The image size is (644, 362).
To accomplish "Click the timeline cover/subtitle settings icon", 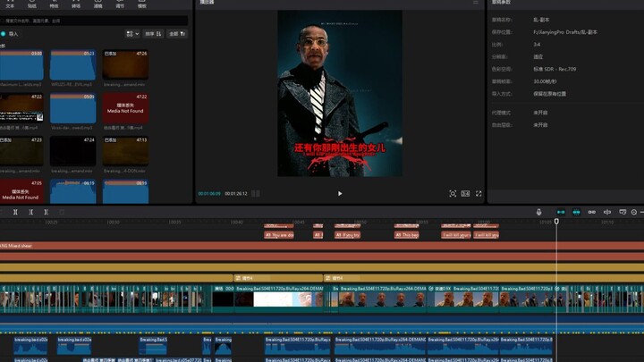I will click(623, 212).
